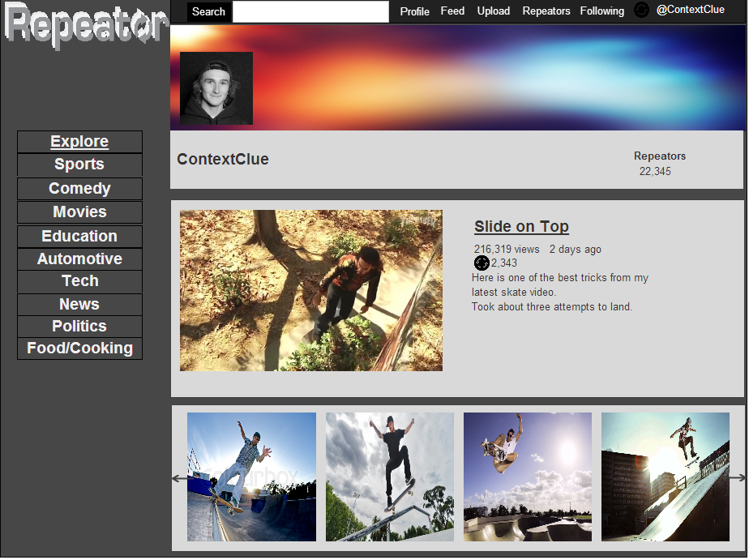Click the ContextClue channel name heading
The image size is (749, 560).
point(223,160)
